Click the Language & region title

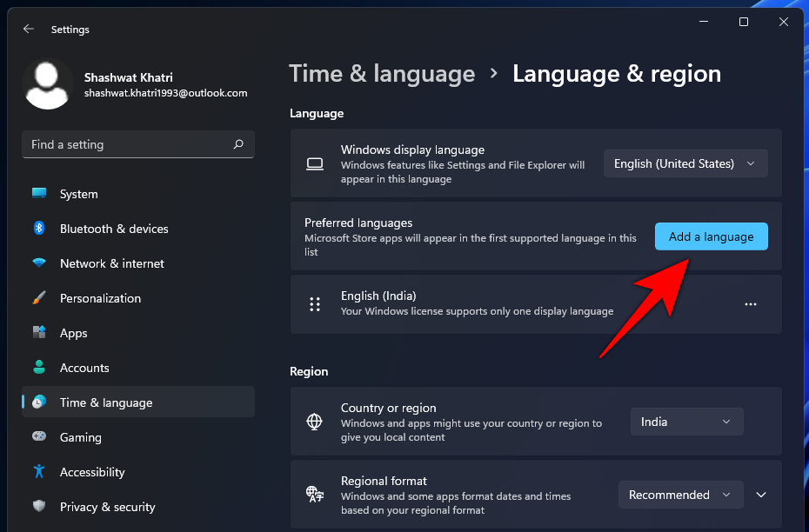point(617,74)
